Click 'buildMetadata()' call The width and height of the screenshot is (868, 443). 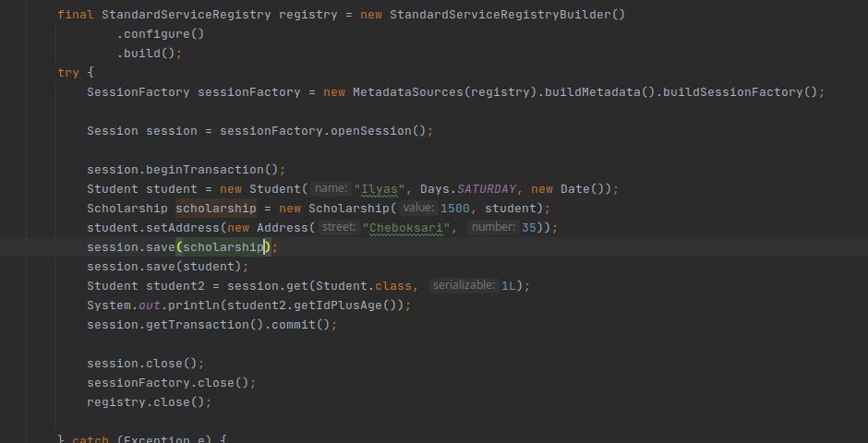pos(600,91)
